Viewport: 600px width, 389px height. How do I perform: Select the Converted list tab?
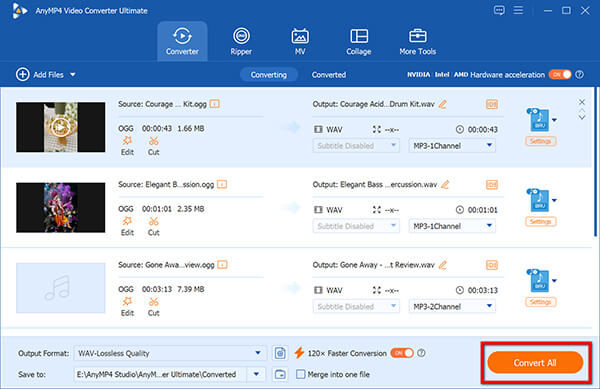pos(329,75)
